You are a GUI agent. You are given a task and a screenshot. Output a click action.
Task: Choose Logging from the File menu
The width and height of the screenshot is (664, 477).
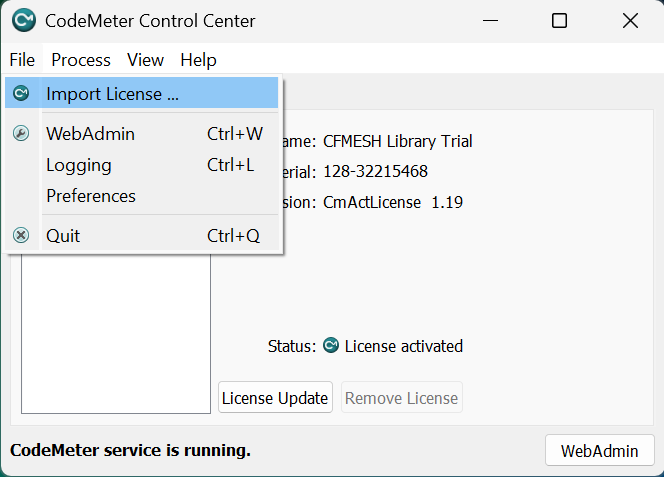[79, 165]
